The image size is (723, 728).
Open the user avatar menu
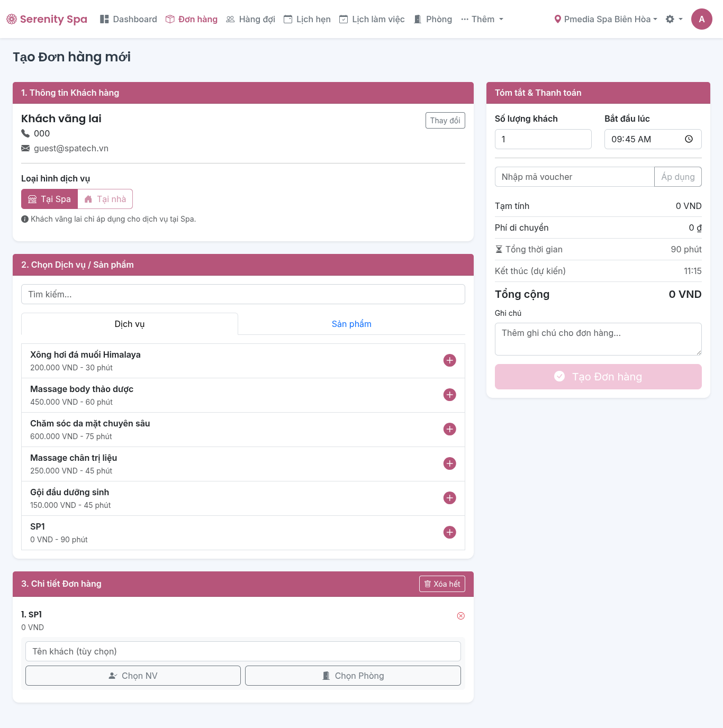tap(701, 19)
